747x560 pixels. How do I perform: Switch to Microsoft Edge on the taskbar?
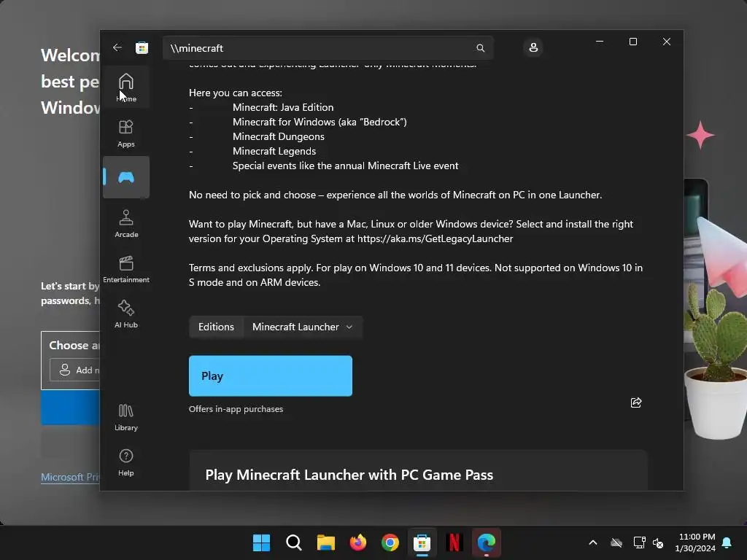(487, 542)
